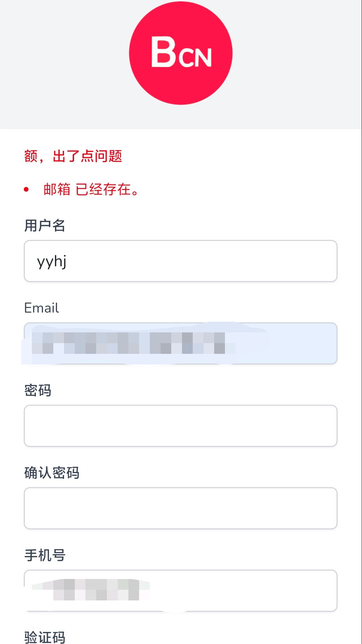Image resolution: width=362 pixels, height=644 pixels.
Task: Tap the 确认密码 label text
Action: pyautogui.click(x=52, y=473)
